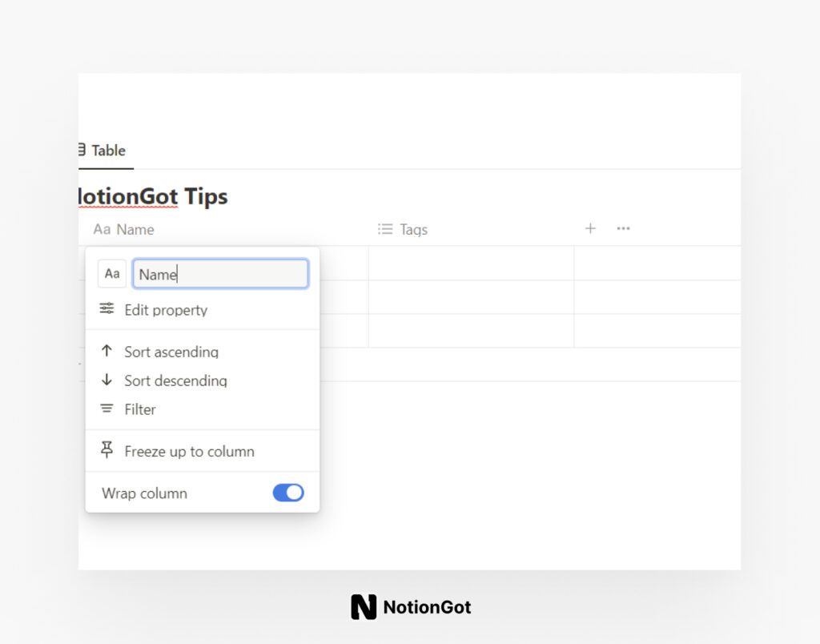Add a new property with the plus button
Image resolution: width=820 pixels, height=644 pixels.
[590, 228]
